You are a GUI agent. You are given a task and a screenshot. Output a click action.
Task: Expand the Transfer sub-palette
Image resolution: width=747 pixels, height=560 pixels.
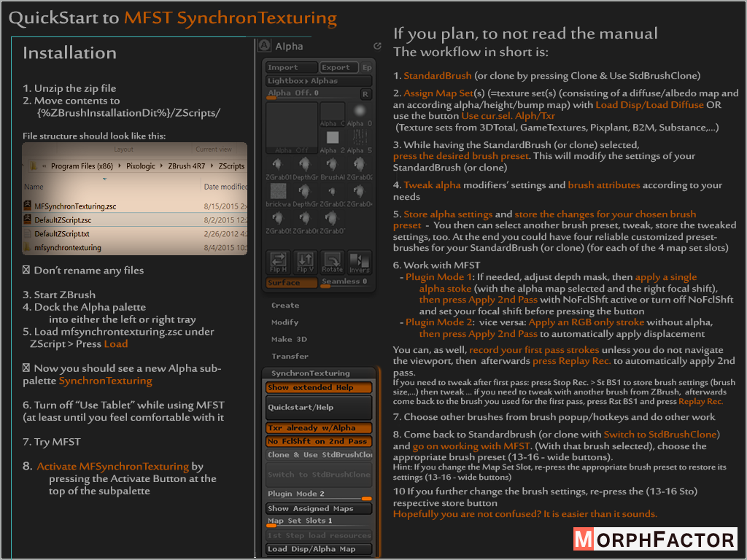290,356
